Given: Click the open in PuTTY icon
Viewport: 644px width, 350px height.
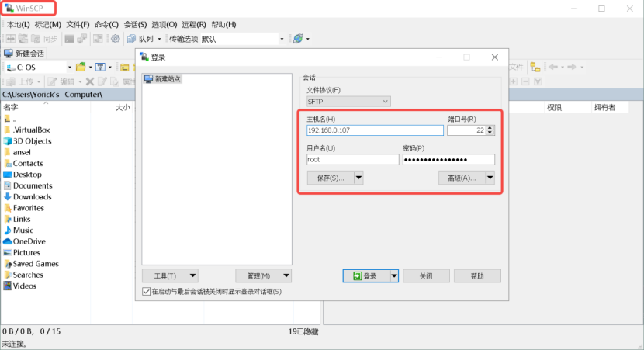Looking at the screenshot, I should click(82, 39).
